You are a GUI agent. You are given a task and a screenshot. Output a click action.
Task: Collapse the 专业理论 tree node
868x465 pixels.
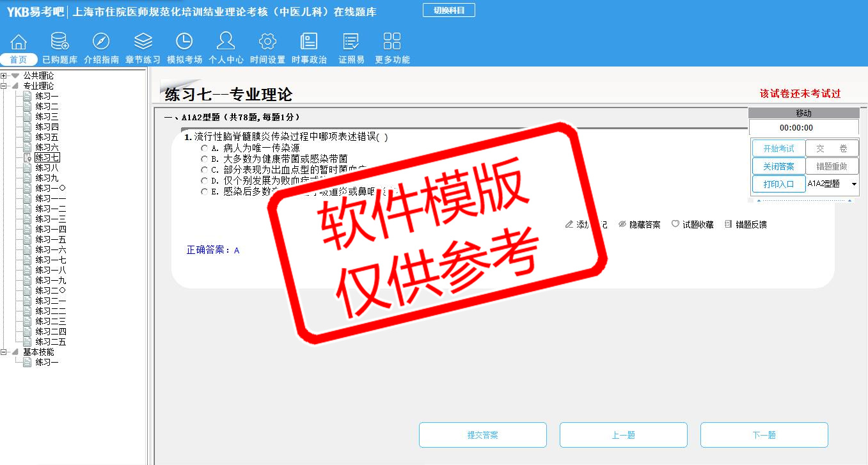[x=4, y=86]
